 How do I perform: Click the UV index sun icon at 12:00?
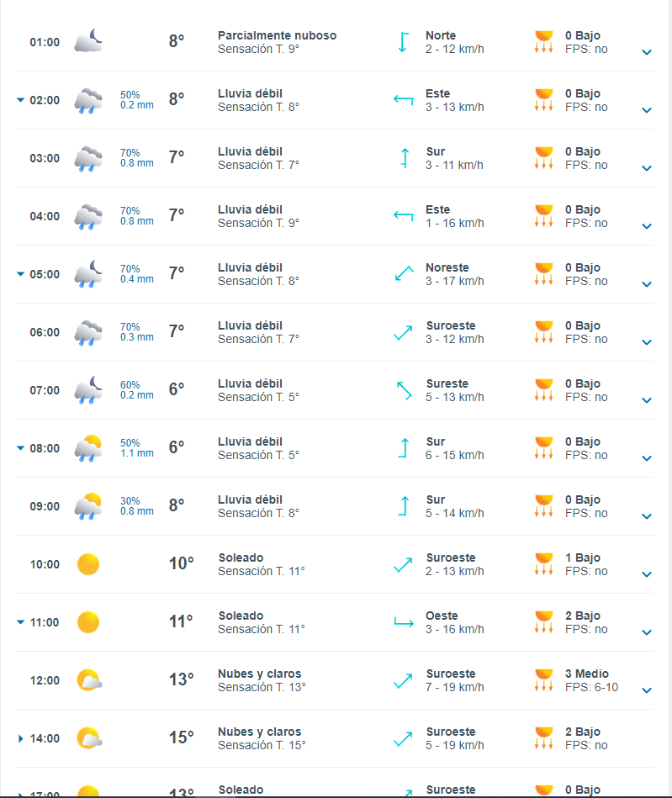543,680
